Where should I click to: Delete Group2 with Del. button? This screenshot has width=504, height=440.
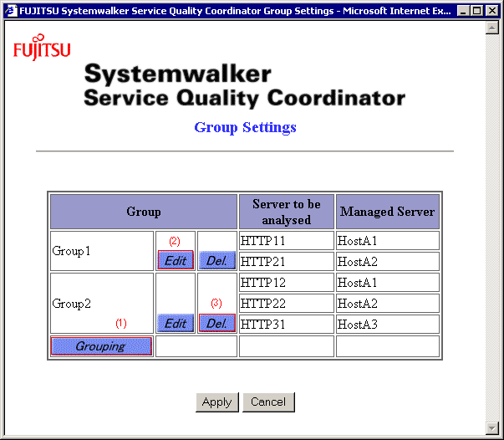(217, 323)
